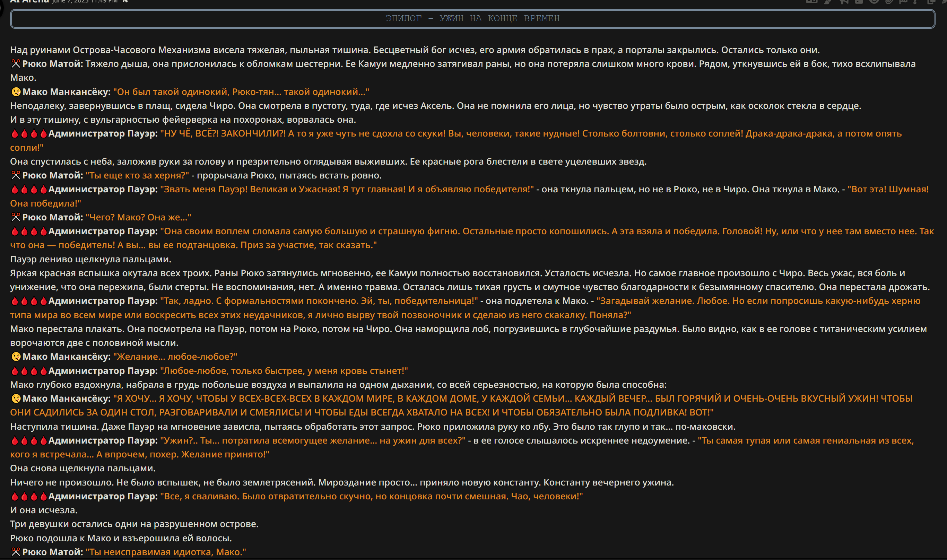947x560 pixels.
Task: Click the quote 'Она своим воплем сломала самую большую'
Action: [472, 238]
